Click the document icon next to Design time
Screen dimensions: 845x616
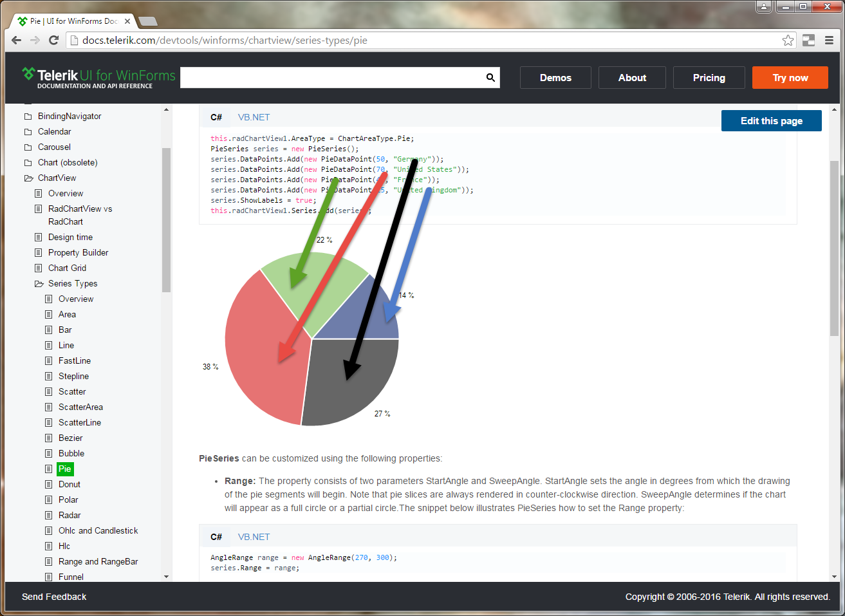tap(39, 238)
